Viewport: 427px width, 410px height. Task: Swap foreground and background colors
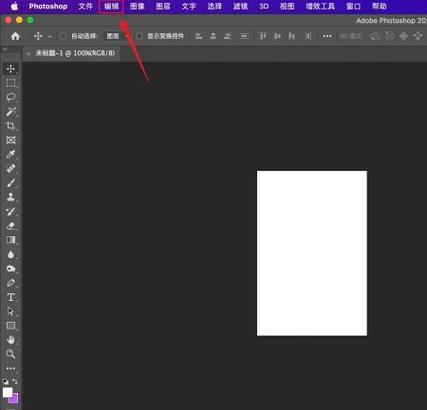point(15,381)
